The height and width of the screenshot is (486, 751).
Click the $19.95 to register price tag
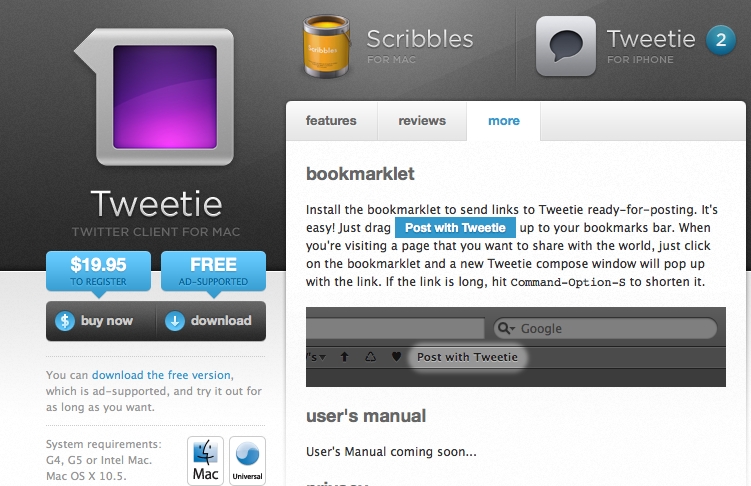[x=99, y=273]
